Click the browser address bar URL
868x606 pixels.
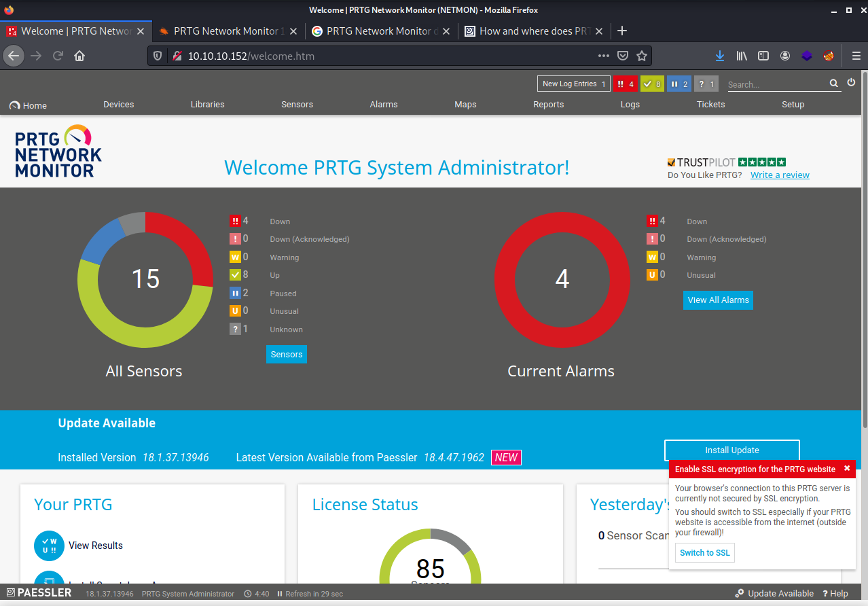251,56
